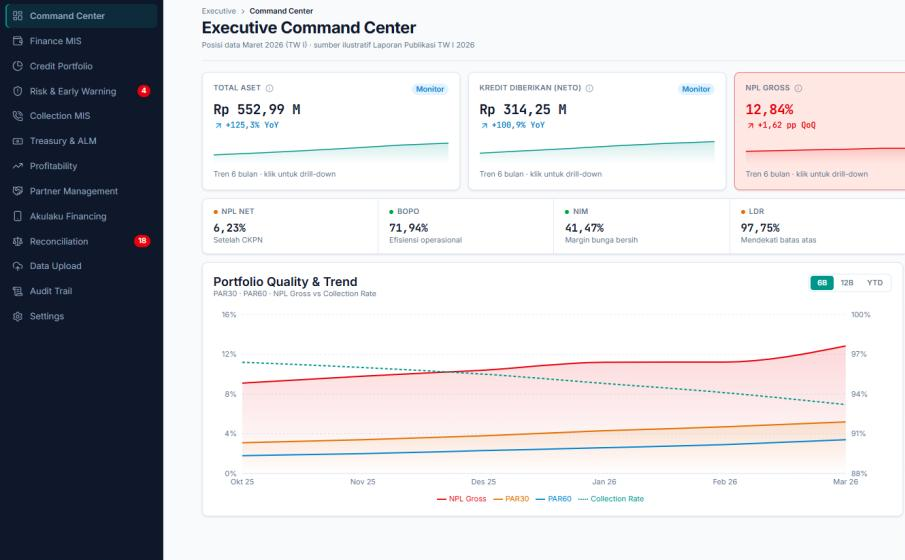Screen dimensions: 905x560
Task: Select the 6B time range toggle
Action: tap(822, 283)
